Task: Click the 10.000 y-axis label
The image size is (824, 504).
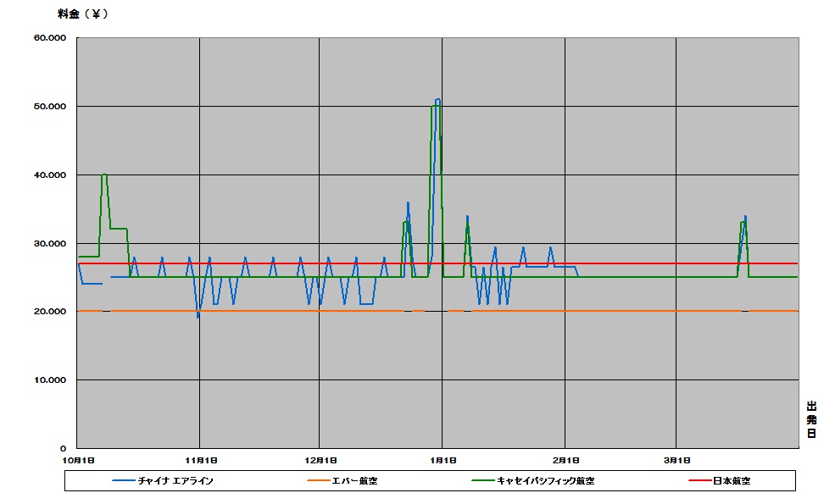Action: tap(51, 380)
